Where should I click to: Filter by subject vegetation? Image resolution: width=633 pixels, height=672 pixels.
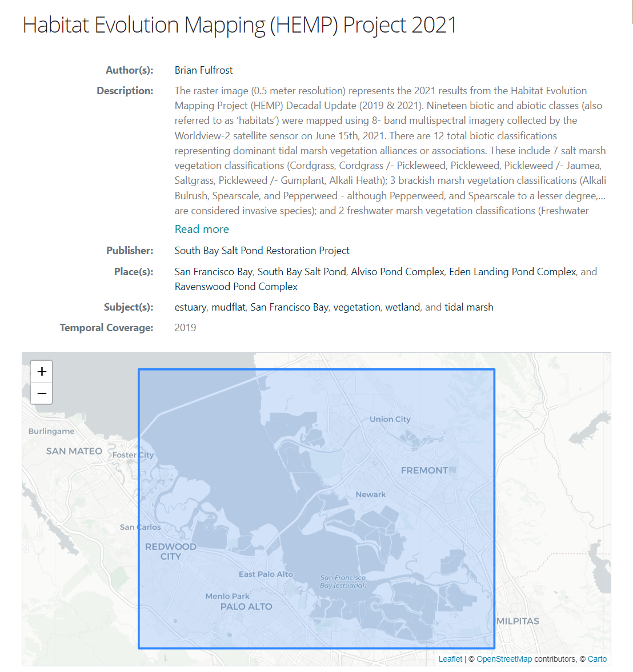(x=357, y=307)
